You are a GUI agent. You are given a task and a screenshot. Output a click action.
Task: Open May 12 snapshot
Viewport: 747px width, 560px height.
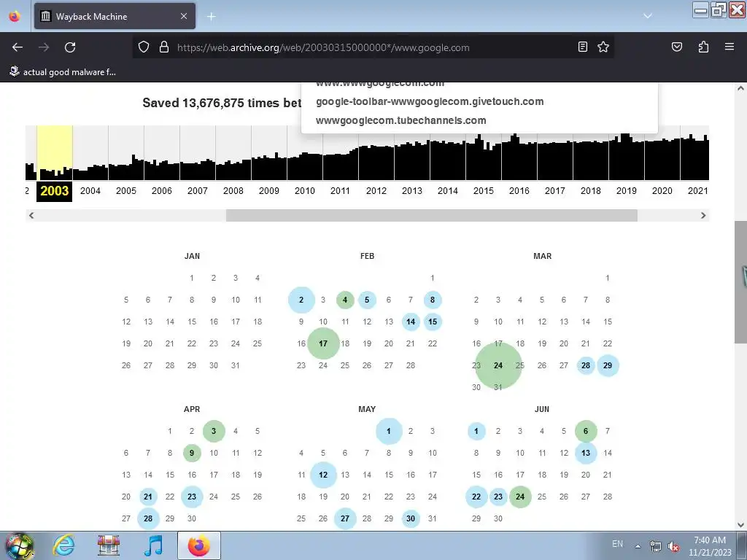point(323,475)
